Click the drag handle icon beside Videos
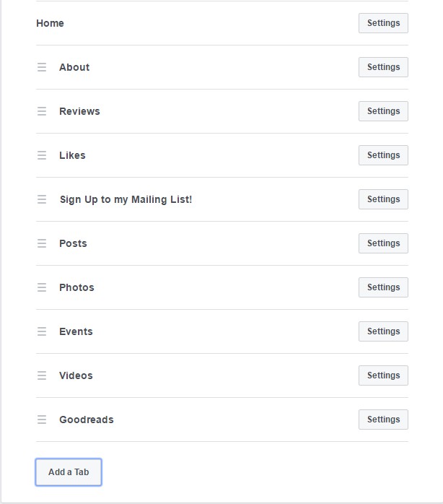Screen dimensions: 443x504 (42, 375)
